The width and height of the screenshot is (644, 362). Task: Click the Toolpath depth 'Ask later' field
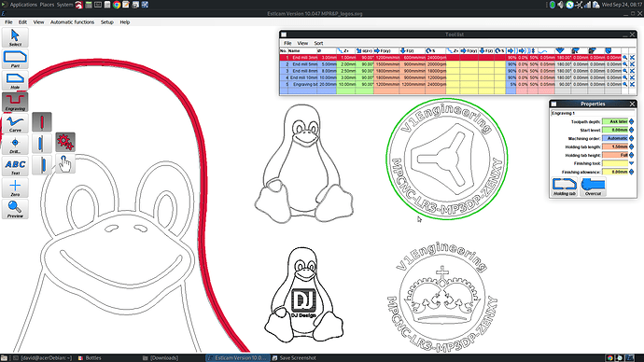615,121
